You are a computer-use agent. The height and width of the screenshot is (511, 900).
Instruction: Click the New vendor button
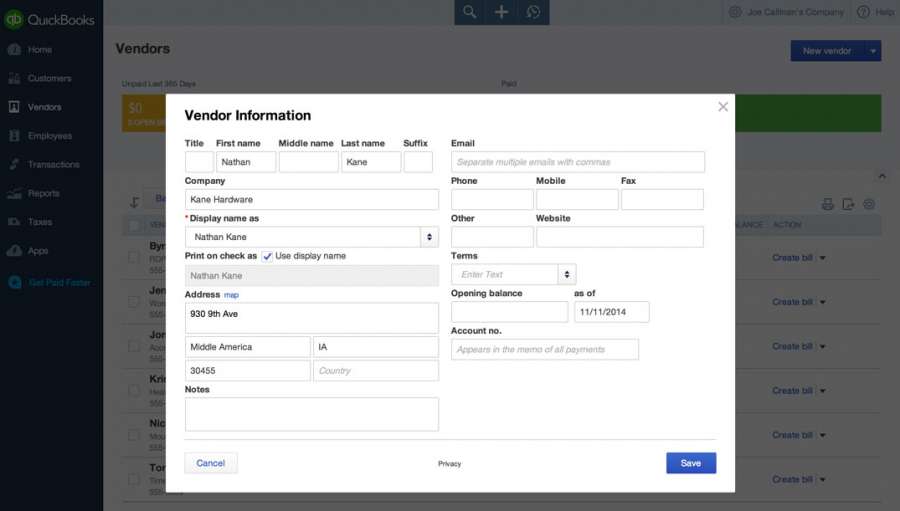[x=827, y=51]
